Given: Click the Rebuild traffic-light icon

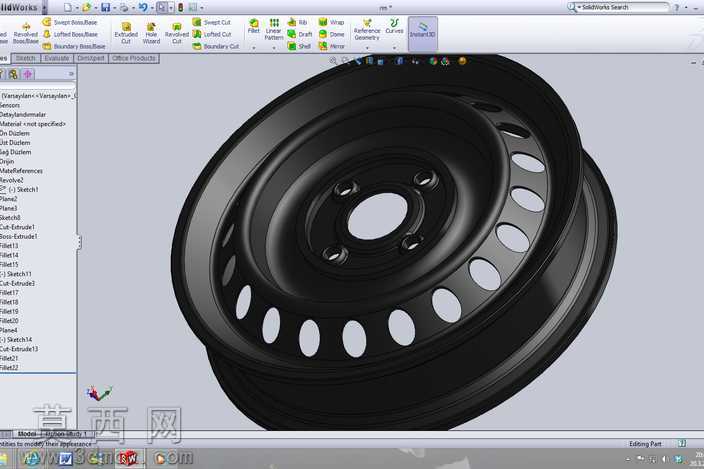Looking at the screenshot, I should (x=180, y=7).
